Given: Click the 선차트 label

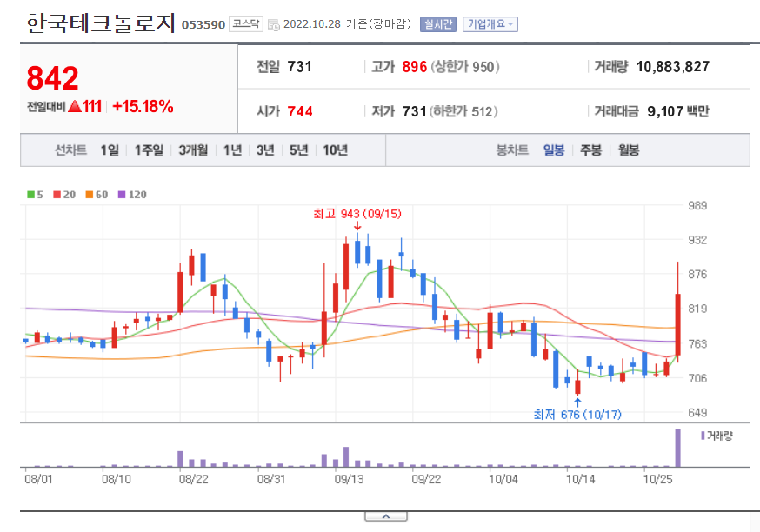Looking at the screenshot, I should coord(70,150).
